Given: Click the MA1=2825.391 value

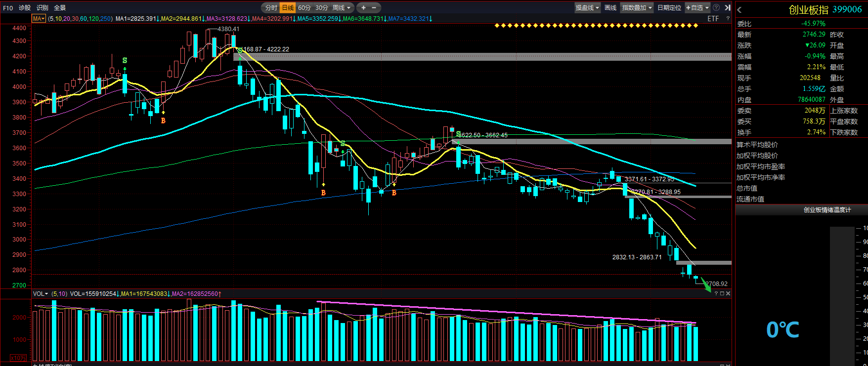Looking at the screenshot, I should click(136, 19).
